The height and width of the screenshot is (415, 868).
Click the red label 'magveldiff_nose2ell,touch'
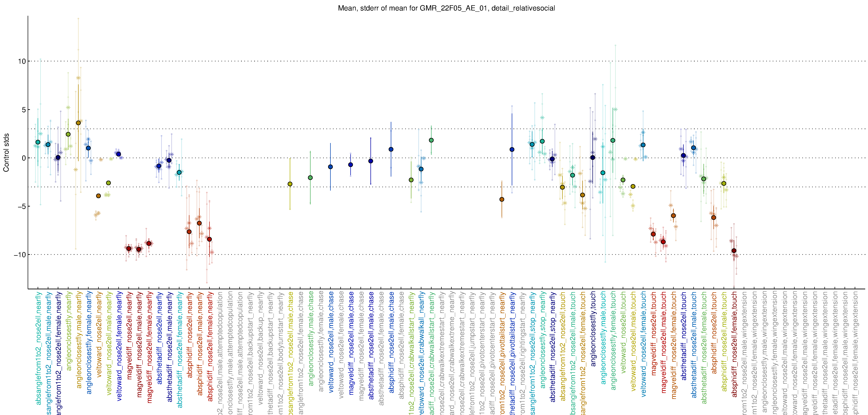(x=654, y=334)
